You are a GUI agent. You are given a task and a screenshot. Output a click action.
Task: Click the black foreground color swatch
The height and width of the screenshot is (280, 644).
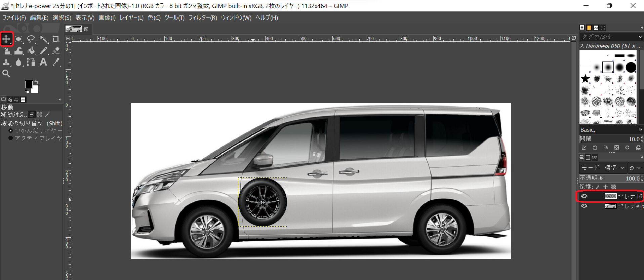[x=29, y=84]
